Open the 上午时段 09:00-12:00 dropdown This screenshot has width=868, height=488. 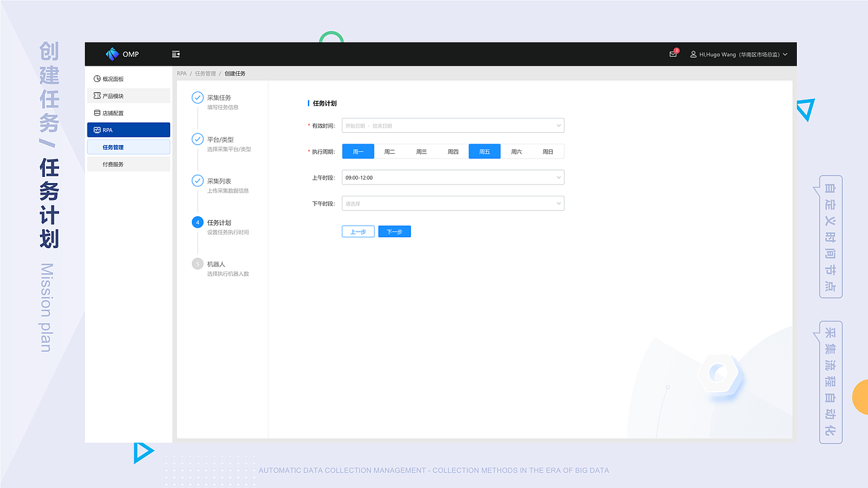tap(453, 178)
